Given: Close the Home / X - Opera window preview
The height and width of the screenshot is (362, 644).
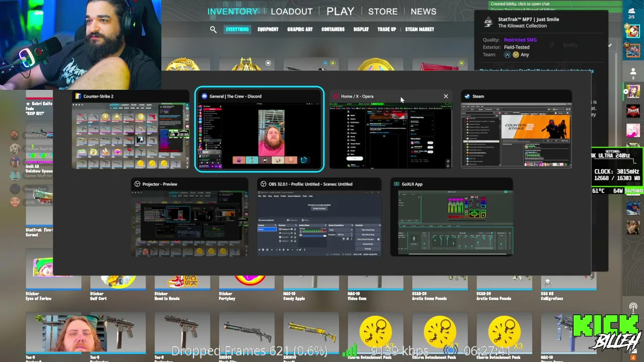Looking at the screenshot, I should (x=446, y=96).
